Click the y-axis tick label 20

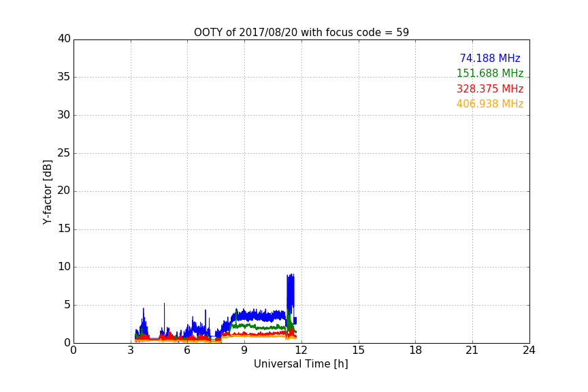(x=64, y=191)
